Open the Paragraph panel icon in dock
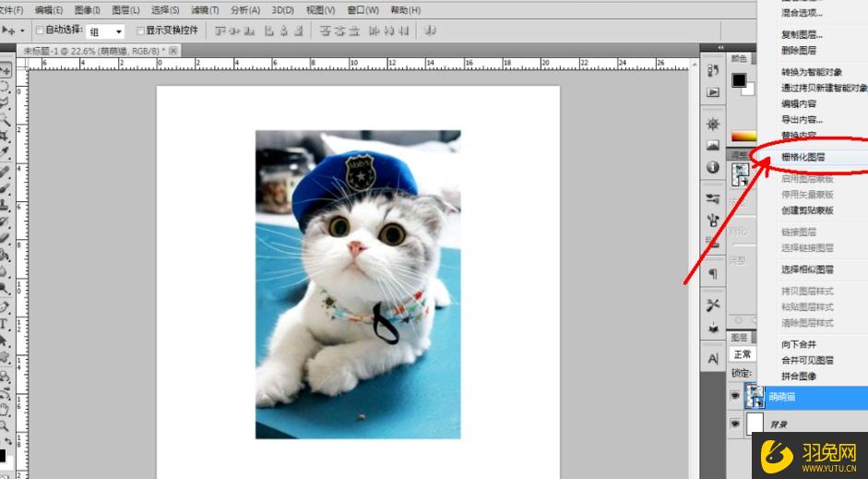The height and width of the screenshot is (479, 868). coord(713,273)
